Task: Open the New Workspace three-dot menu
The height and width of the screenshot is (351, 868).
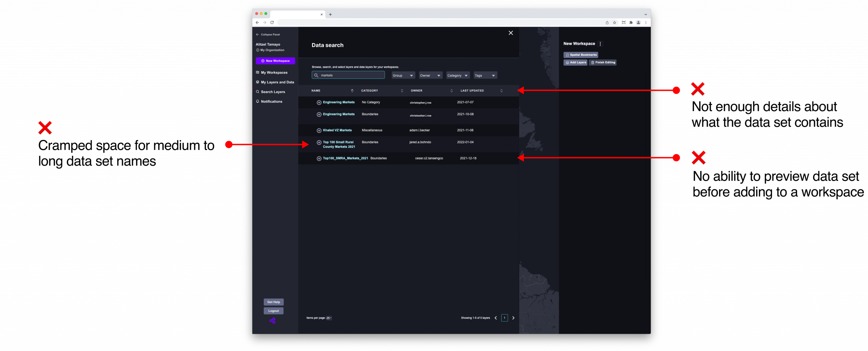Action: 600,44
